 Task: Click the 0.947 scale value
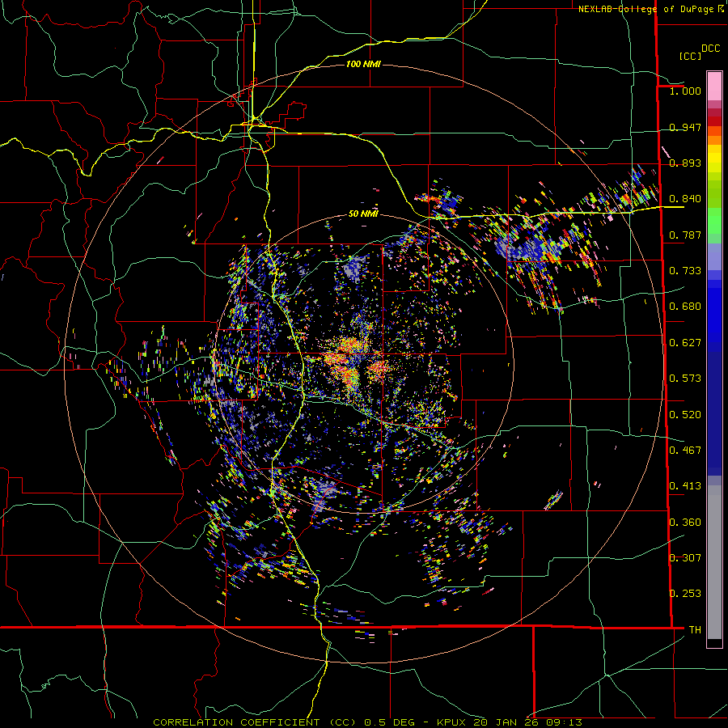tap(685, 127)
